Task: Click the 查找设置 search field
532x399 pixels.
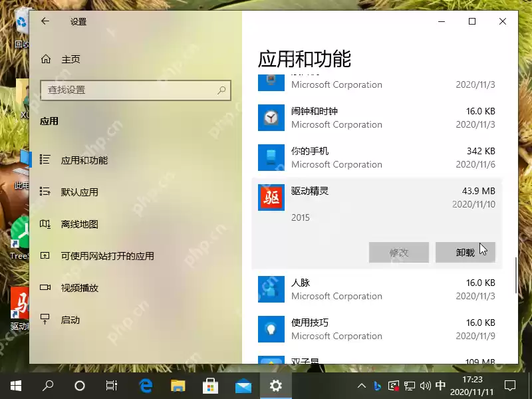Action: tap(136, 90)
